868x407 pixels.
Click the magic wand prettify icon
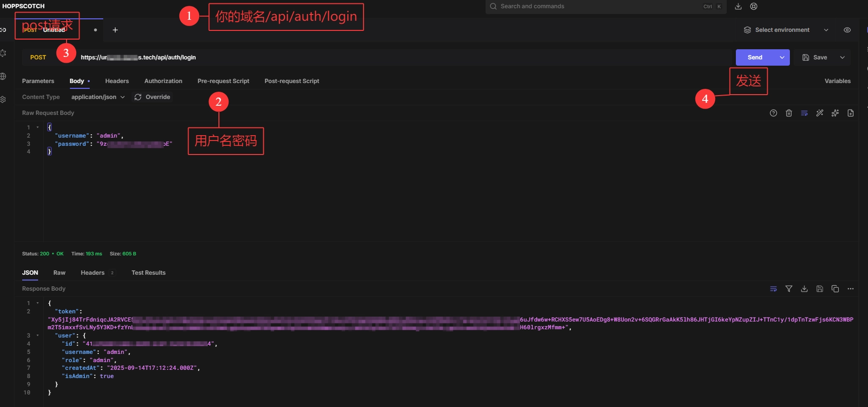click(820, 113)
